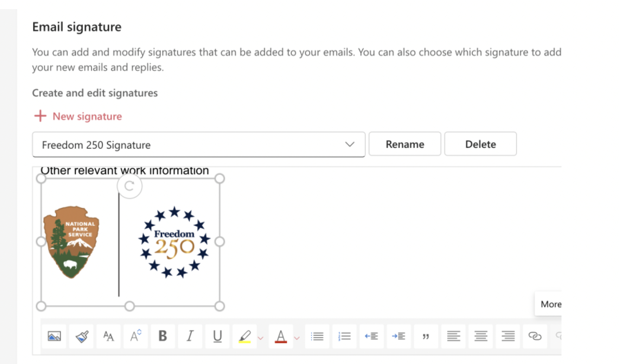Viewport: 619px width, 364px height.
Task: Click the Rename button
Action: [x=405, y=144]
